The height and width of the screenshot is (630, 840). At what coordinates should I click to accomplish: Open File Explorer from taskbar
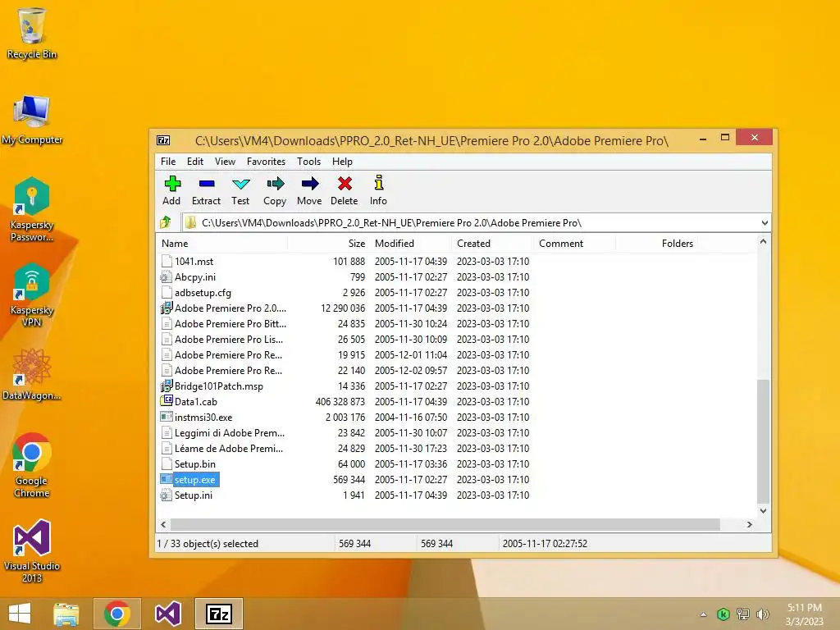(66, 614)
